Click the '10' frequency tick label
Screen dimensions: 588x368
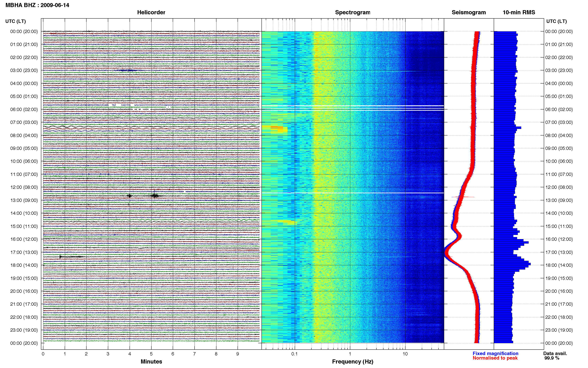point(405,354)
